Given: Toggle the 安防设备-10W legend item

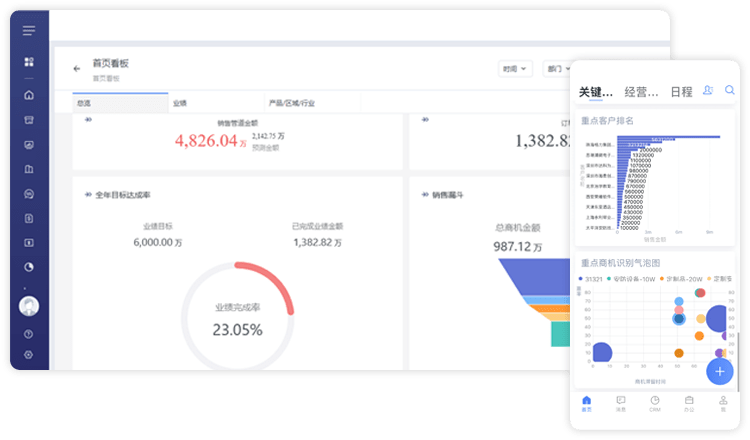Looking at the screenshot, I should point(630,279).
